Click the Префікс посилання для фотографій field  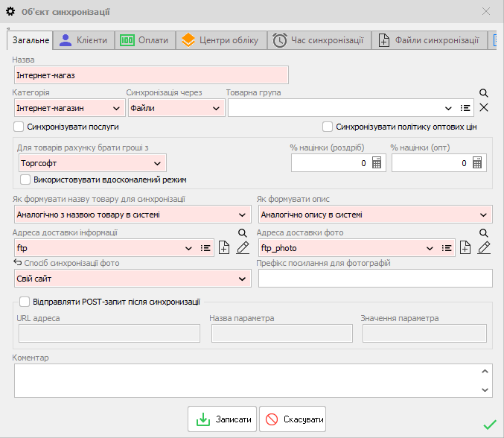coord(375,279)
